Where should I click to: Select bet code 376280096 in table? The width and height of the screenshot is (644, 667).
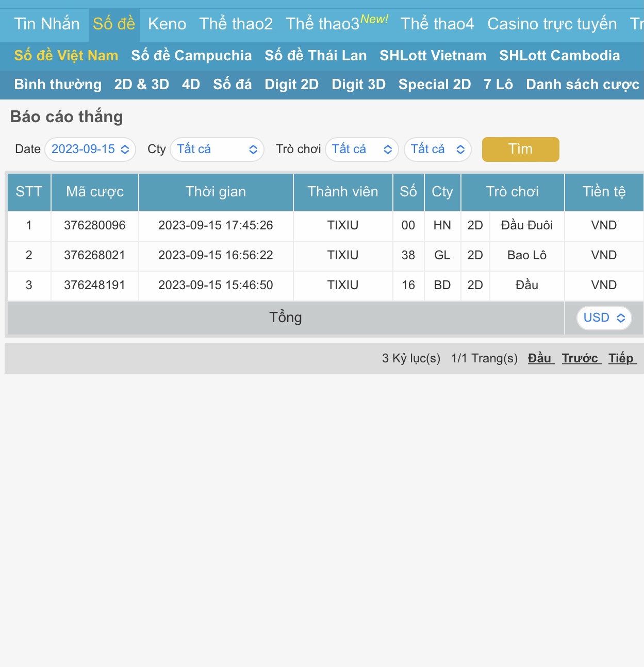(95, 225)
